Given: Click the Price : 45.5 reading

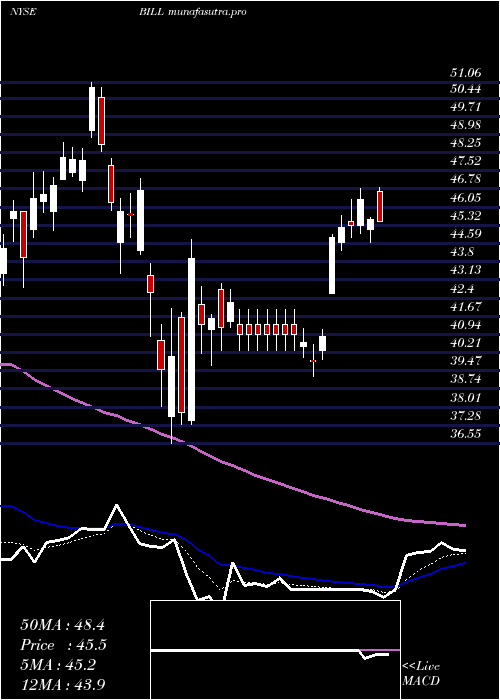Looking at the screenshot, I should point(64,645).
